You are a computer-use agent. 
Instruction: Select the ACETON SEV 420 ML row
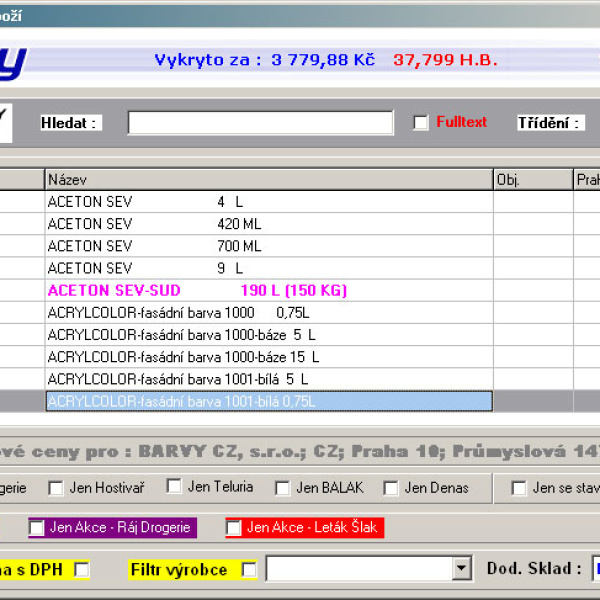tap(268, 224)
